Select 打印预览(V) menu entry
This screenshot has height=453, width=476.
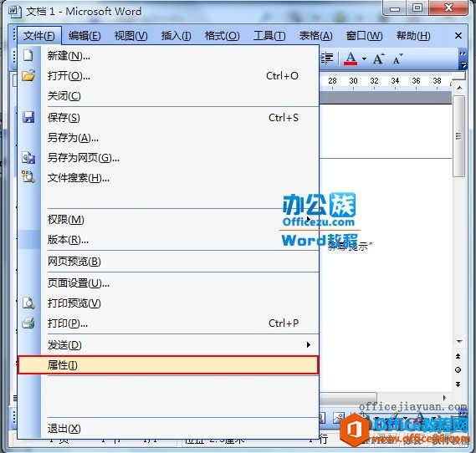pos(168,303)
